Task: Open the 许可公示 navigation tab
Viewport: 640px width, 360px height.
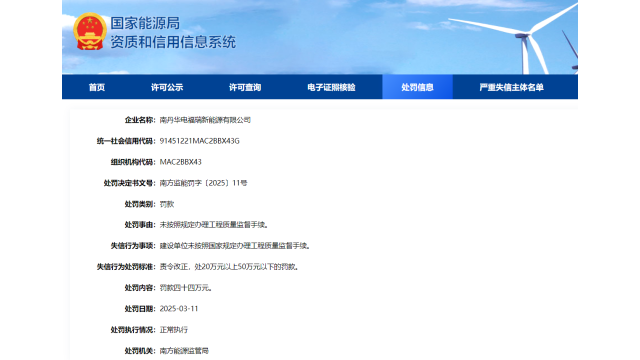Action: (x=167, y=87)
